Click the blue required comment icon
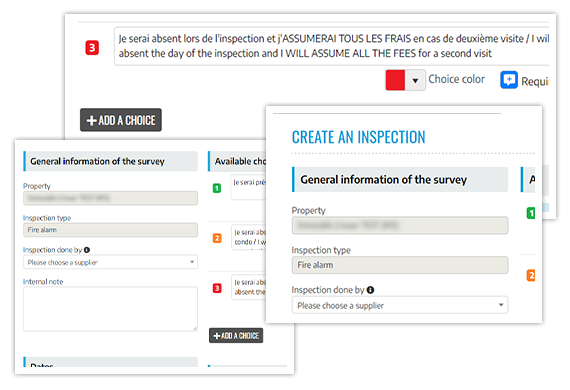 click(x=509, y=80)
